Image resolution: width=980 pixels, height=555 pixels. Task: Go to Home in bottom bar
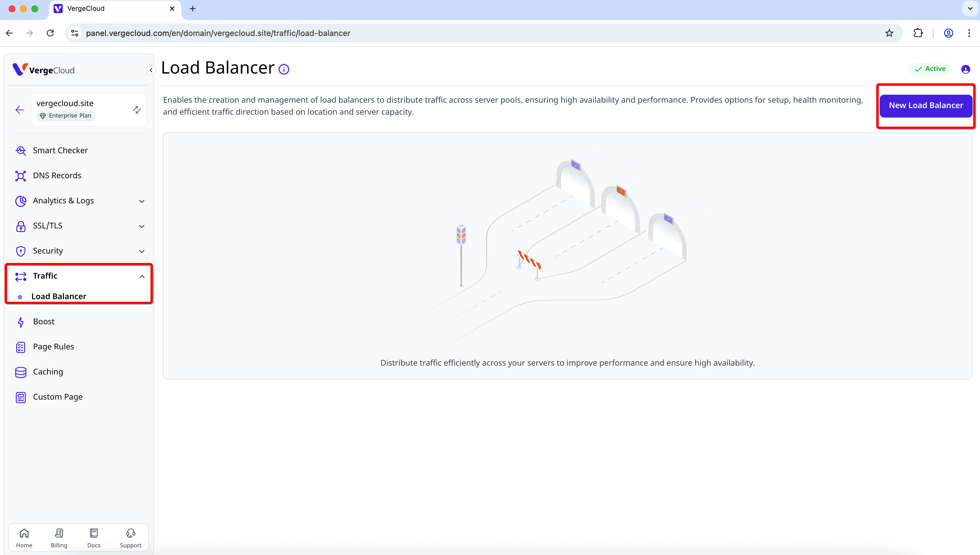pyautogui.click(x=24, y=538)
